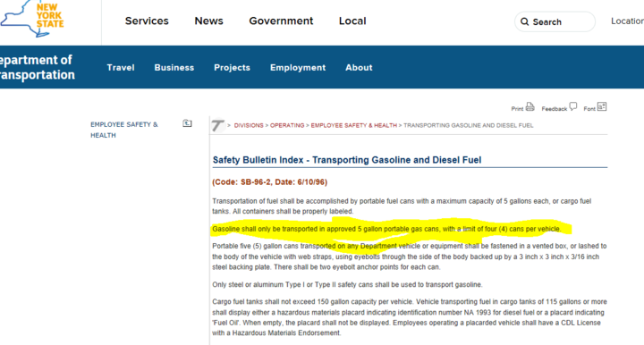Click the Feedback speech bubble icon
The width and height of the screenshot is (644, 345).
click(573, 106)
